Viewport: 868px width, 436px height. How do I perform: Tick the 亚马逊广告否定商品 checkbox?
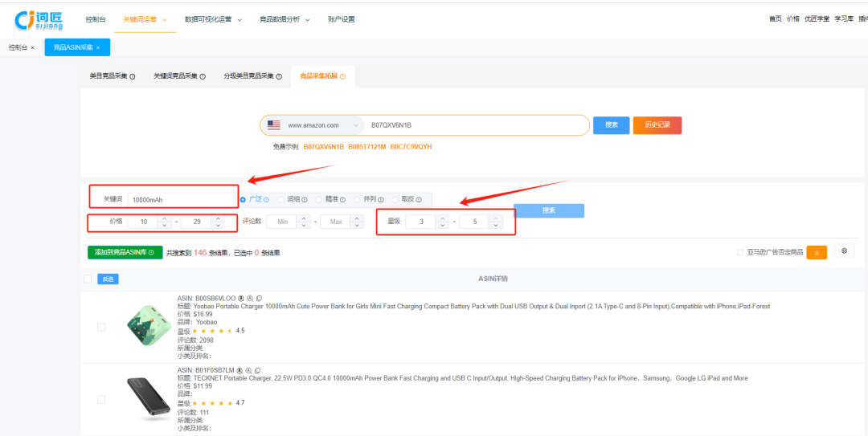coord(740,252)
